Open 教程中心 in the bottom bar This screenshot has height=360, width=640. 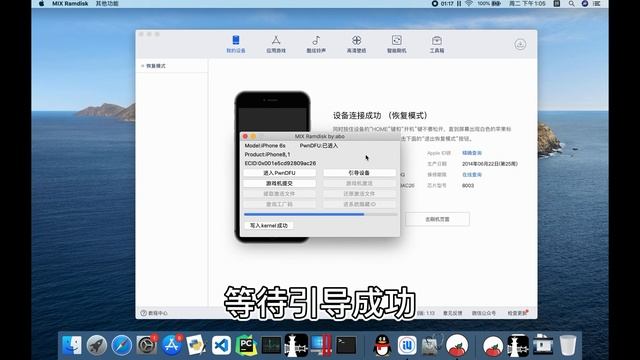154,313
